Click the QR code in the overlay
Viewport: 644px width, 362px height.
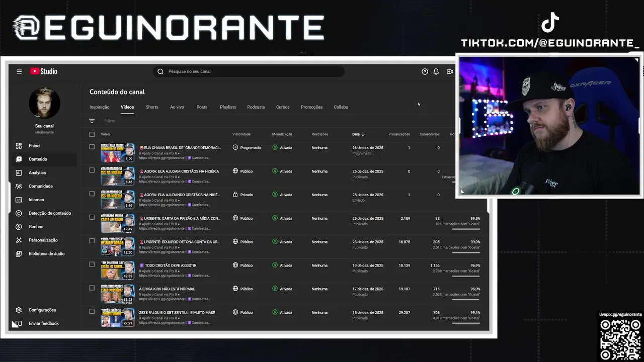pyautogui.click(x=620, y=339)
